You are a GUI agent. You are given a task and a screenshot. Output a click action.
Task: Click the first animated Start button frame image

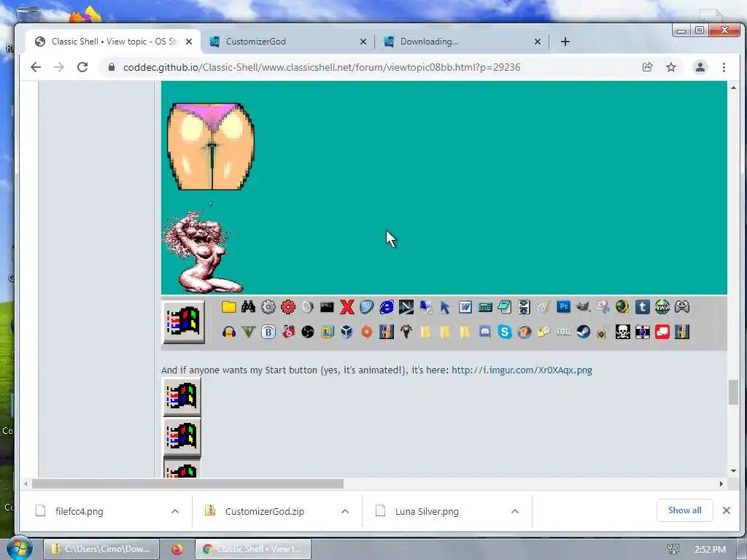(182, 397)
